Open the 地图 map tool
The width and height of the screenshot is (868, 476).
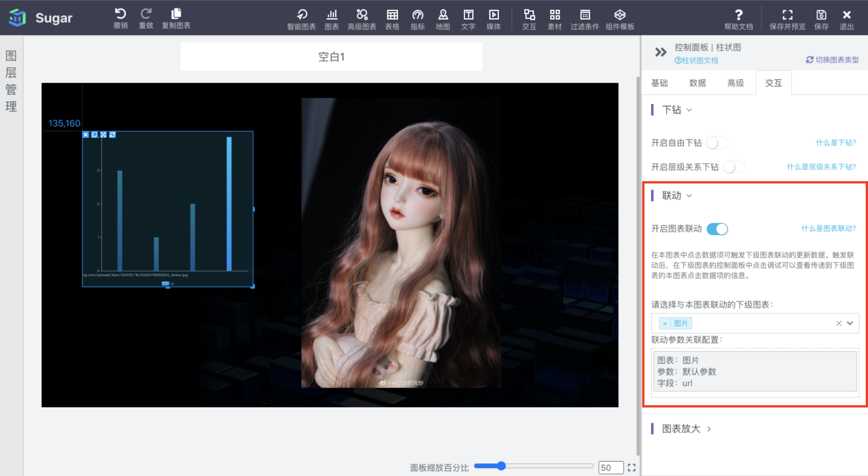pos(443,20)
